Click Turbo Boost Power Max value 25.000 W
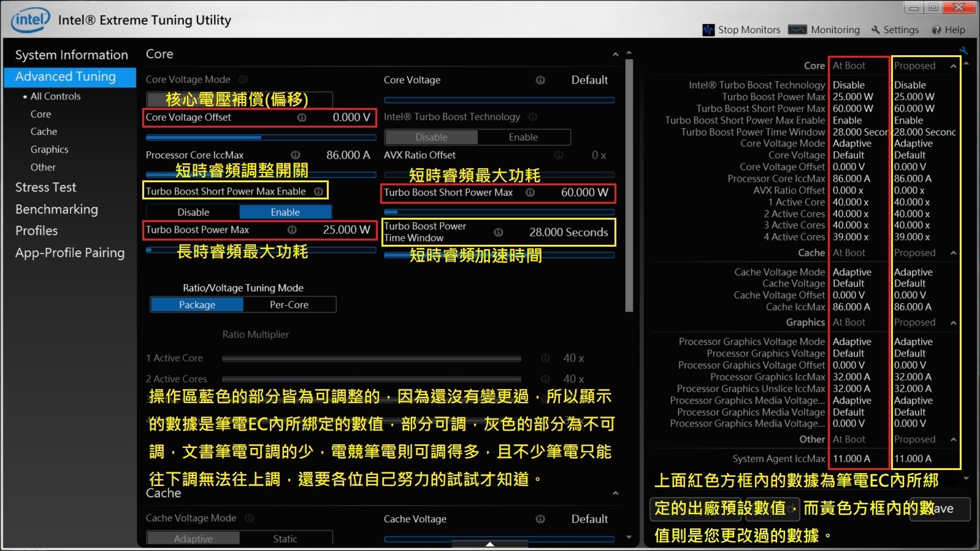The height and width of the screenshot is (551, 980). click(346, 230)
